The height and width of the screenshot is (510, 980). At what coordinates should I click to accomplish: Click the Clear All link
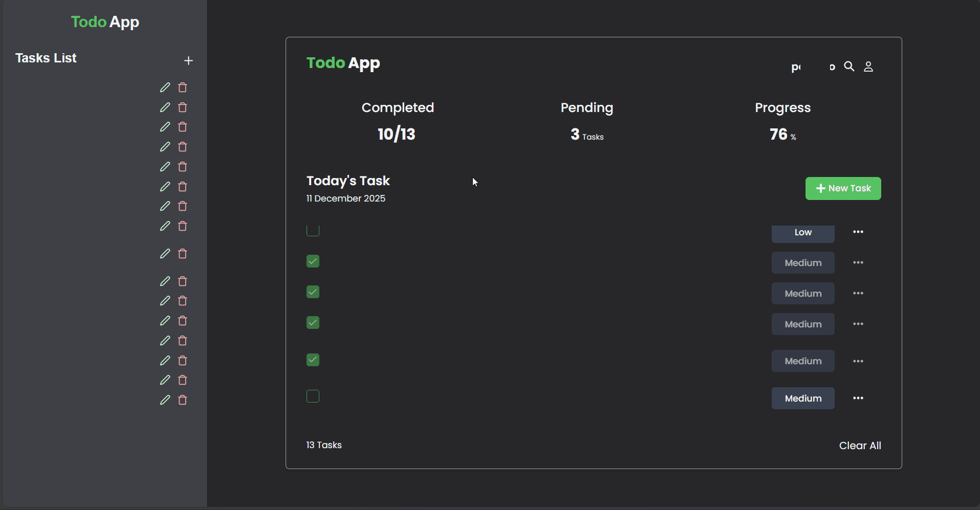[x=860, y=446]
